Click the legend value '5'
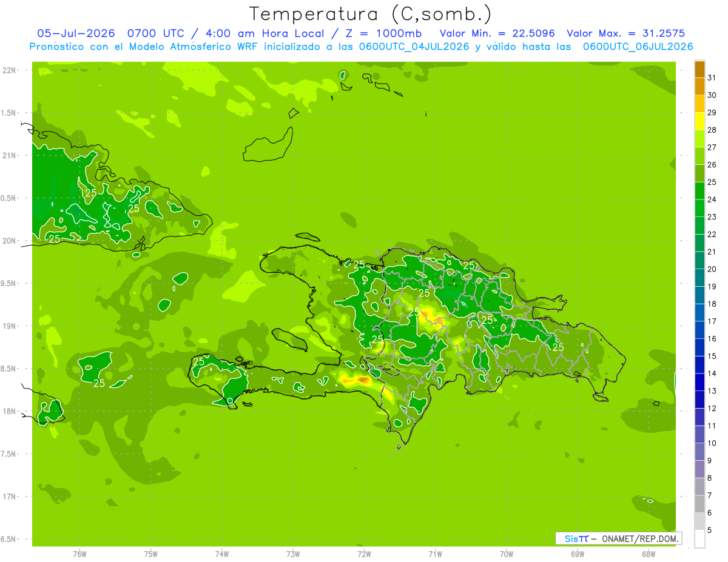 pos(709,530)
